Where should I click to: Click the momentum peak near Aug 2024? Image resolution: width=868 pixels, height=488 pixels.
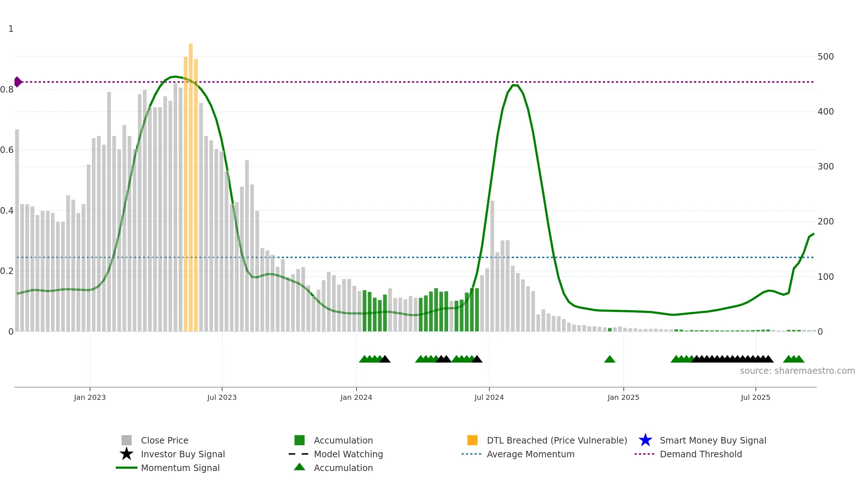click(x=515, y=85)
